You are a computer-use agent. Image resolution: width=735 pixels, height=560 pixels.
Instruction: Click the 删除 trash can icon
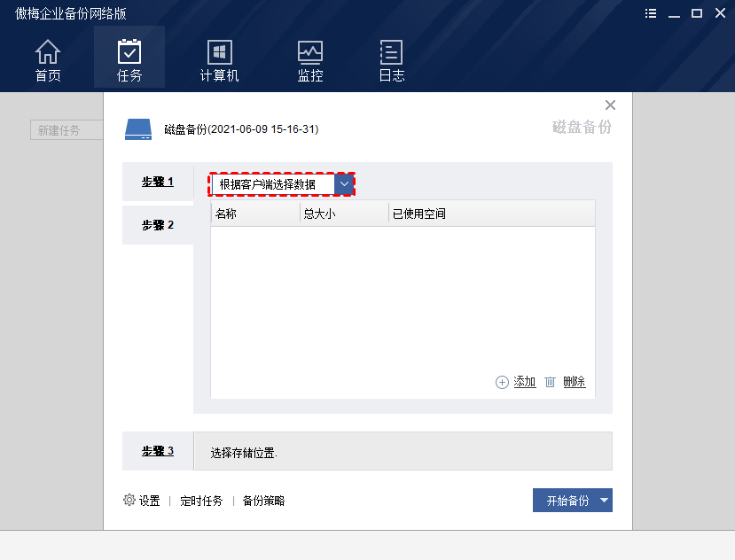[550, 382]
